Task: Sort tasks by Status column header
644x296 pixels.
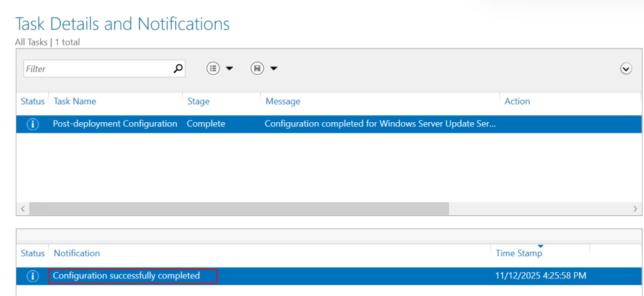Action: tap(33, 101)
